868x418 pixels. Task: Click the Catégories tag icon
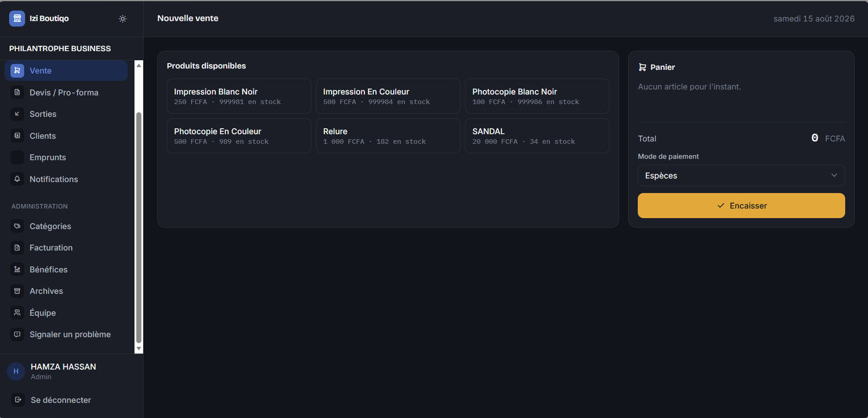[17, 226]
